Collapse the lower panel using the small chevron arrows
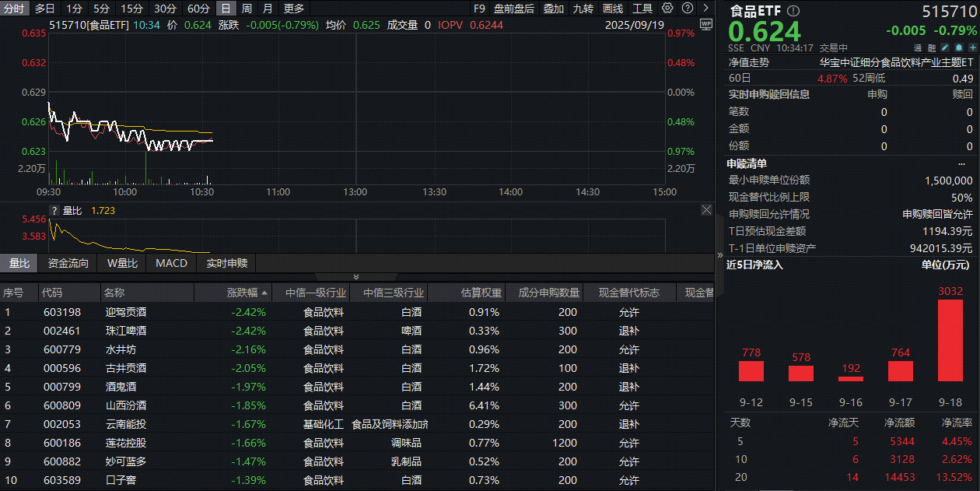 click(356, 276)
